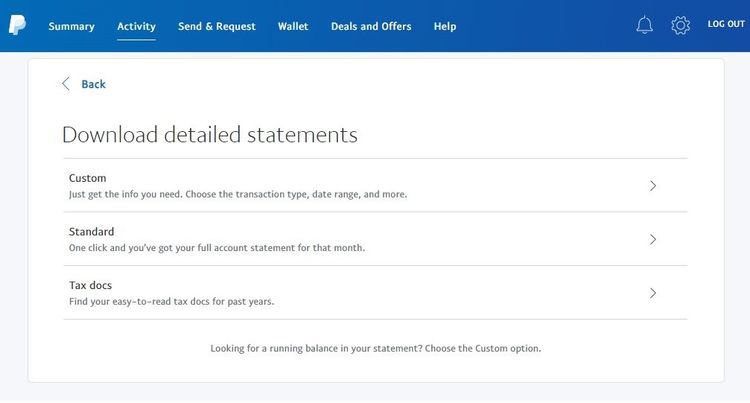Select the Standard statement option title
The image size is (750, 403).
pyautogui.click(x=91, y=231)
